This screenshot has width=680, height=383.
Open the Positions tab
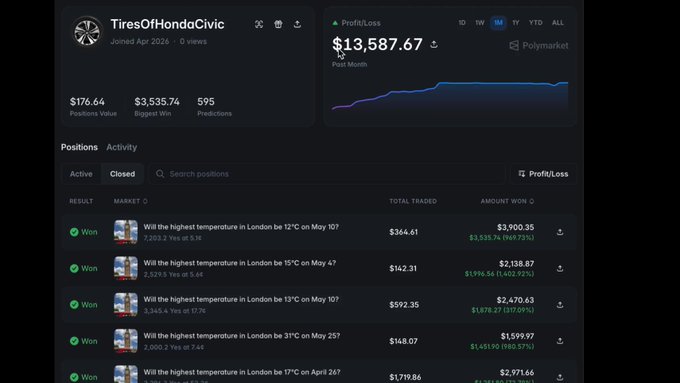[79, 147]
